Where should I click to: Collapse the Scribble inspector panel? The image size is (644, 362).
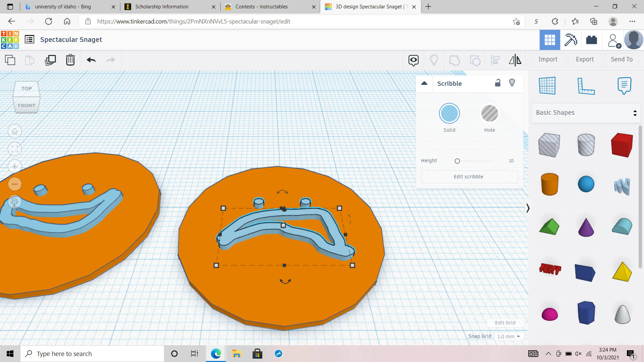[x=424, y=83]
